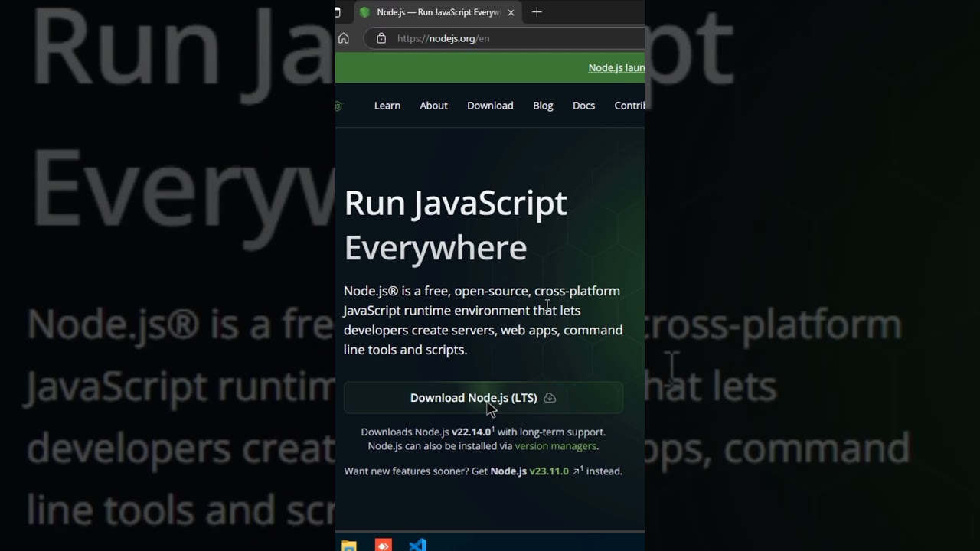Follow the version managers link
This screenshot has height=551, width=980.
coord(555,446)
